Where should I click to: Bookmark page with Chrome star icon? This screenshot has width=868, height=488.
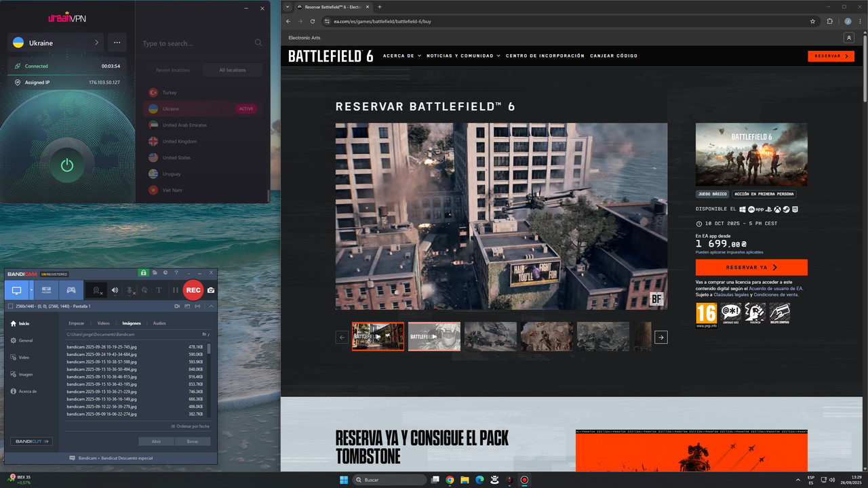[x=812, y=21]
